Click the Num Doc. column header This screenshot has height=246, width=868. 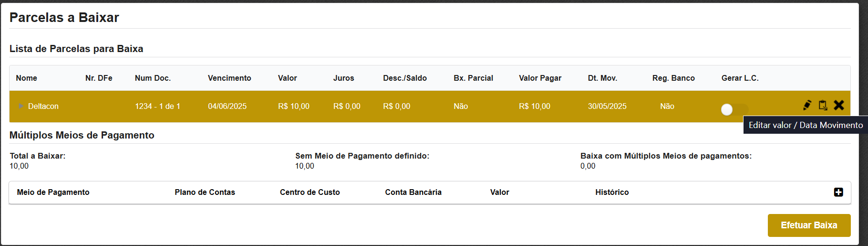pyautogui.click(x=153, y=78)
